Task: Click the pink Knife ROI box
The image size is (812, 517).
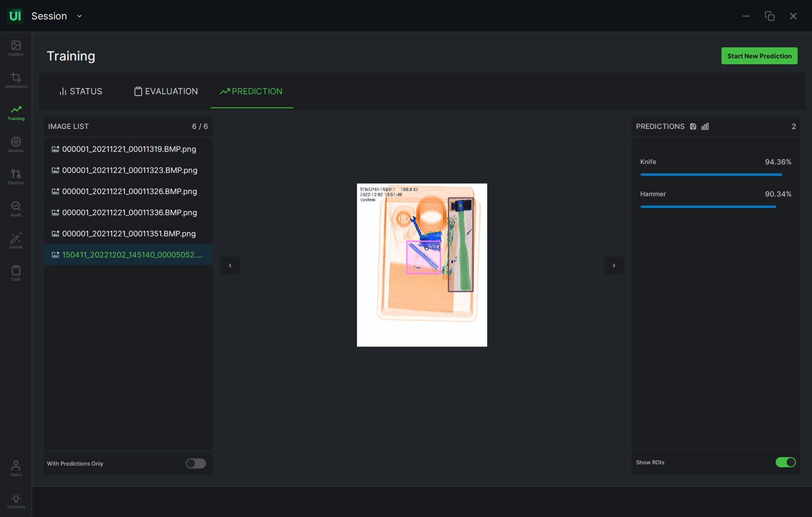Action: 424,258
